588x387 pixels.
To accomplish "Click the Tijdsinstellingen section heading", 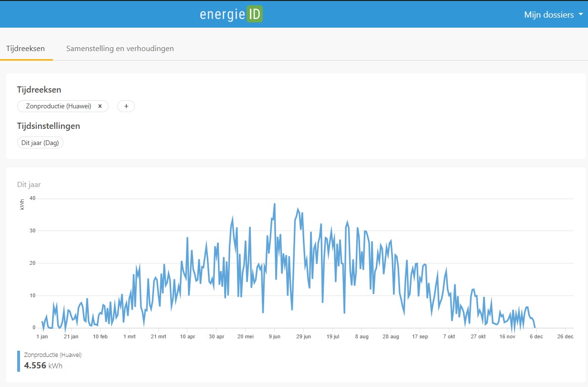I will click(48, 126).
